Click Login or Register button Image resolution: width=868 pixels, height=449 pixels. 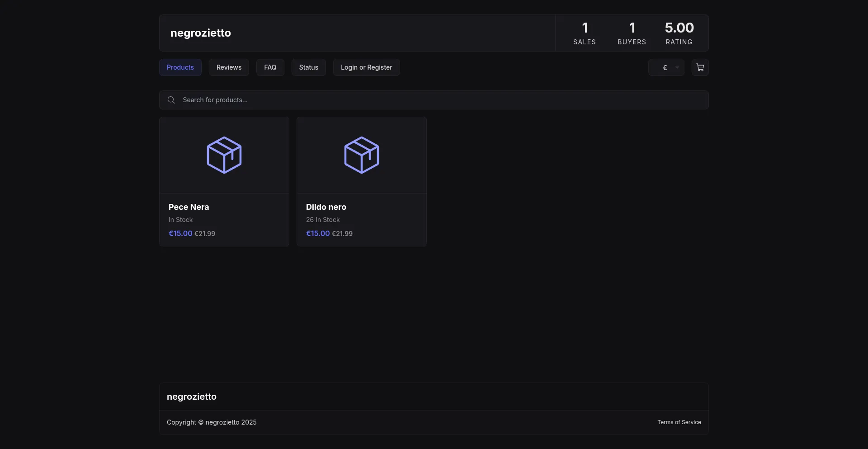pos(367,67)
